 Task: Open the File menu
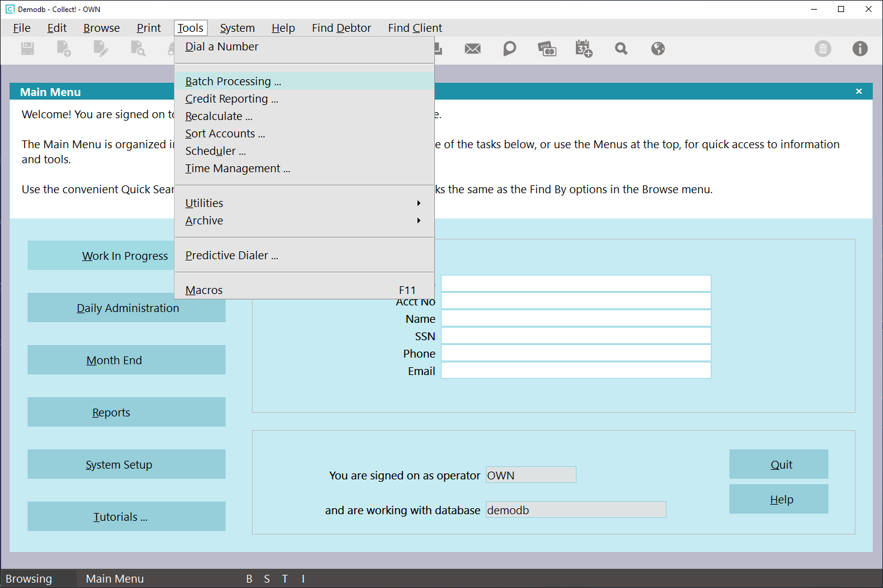point(22,28)
